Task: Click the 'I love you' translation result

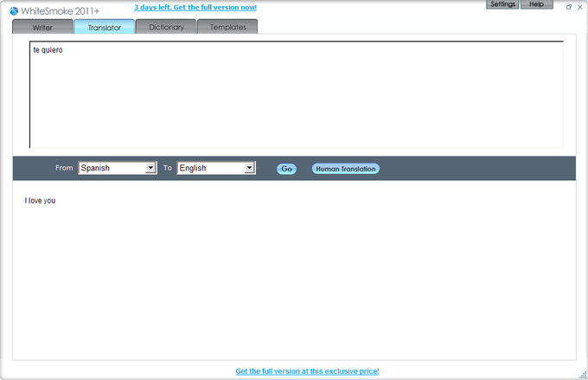Action: click(x=40, y=201)
